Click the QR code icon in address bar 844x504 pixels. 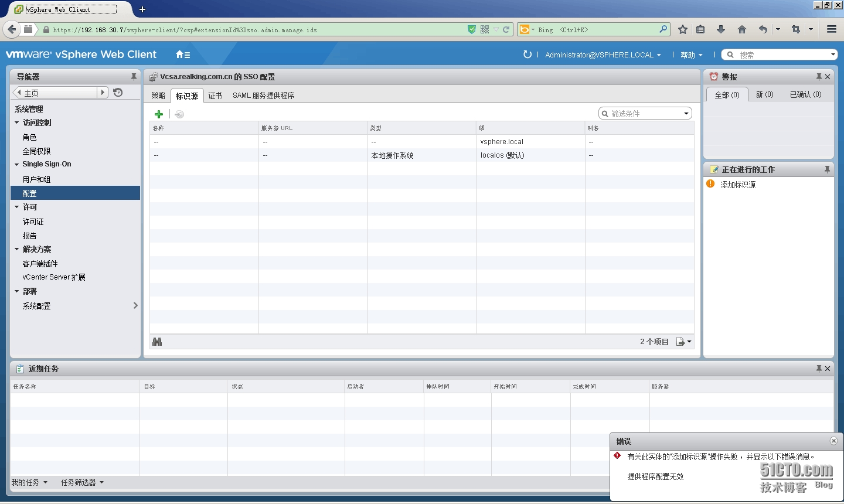(x=485, y=29)
